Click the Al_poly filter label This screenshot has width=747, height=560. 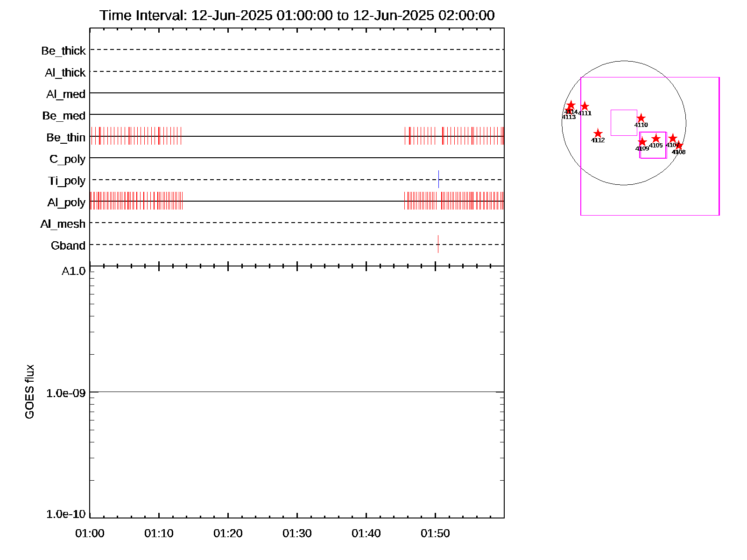pos(66,203)
